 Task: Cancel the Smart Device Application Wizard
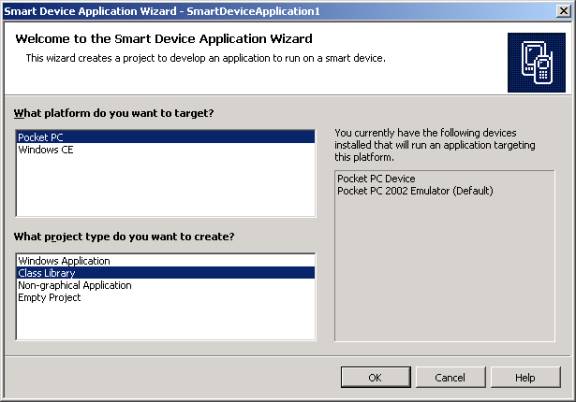click(450, 377)
